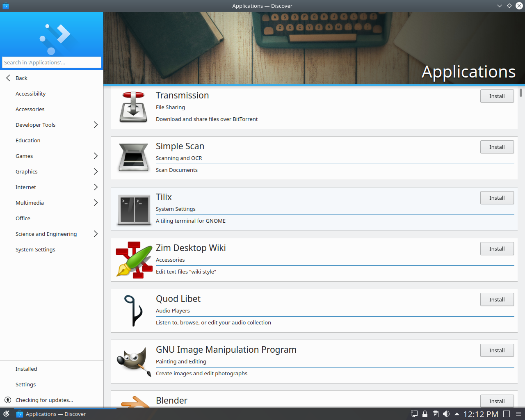The height and width of the screenshot is (420, 525).
Task: Open GIMP via its mascot icon
Action: pyautogui.click(x=134, y=361)
